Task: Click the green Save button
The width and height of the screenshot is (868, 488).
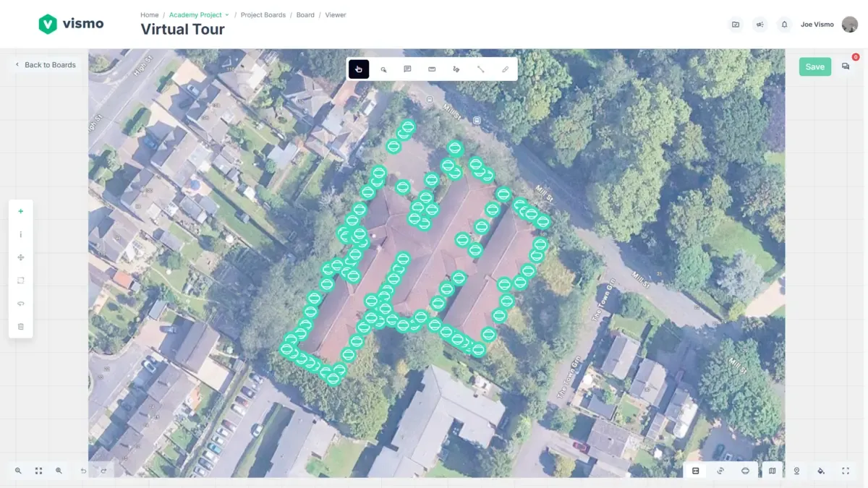Action: click(814, 67)
